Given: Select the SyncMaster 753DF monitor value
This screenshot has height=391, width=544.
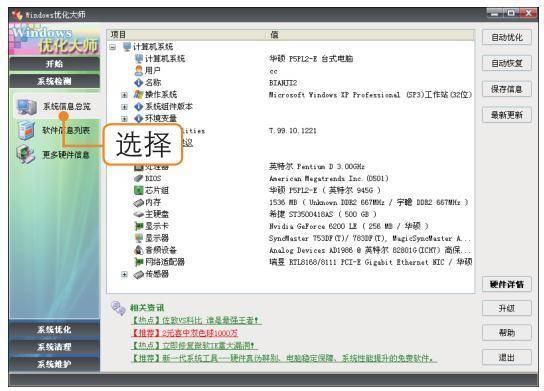Looking at the screenshot, I should point(370,238).
